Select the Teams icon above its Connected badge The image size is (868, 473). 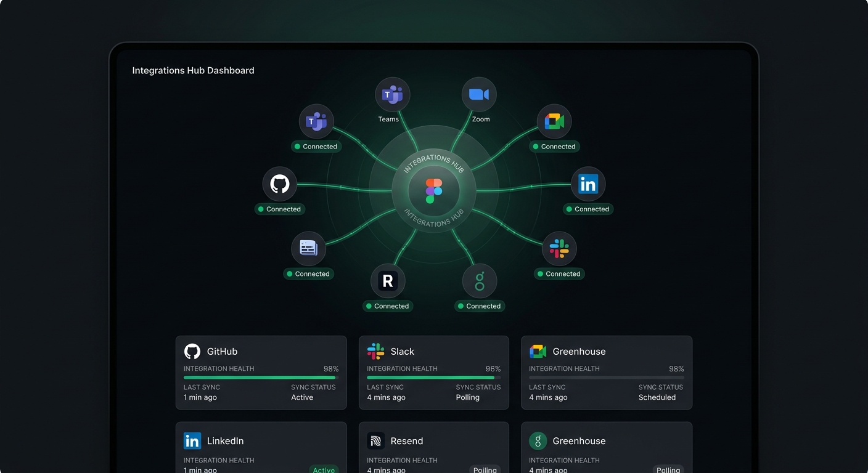(x=316, y=122)
